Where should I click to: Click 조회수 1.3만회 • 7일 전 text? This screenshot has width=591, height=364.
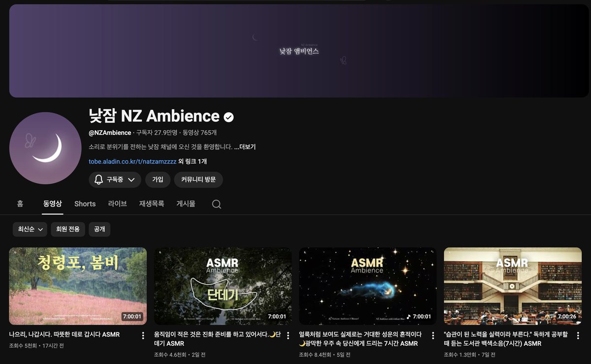470,355
